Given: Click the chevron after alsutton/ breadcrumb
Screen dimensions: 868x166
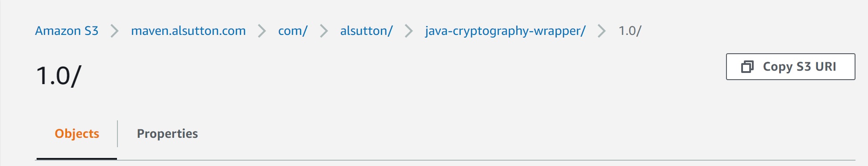Looking at the screenshot, I should (409, 31).
